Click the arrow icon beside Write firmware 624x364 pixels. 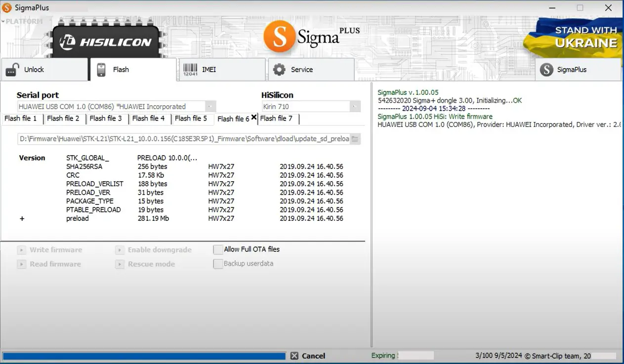point(21,250)
